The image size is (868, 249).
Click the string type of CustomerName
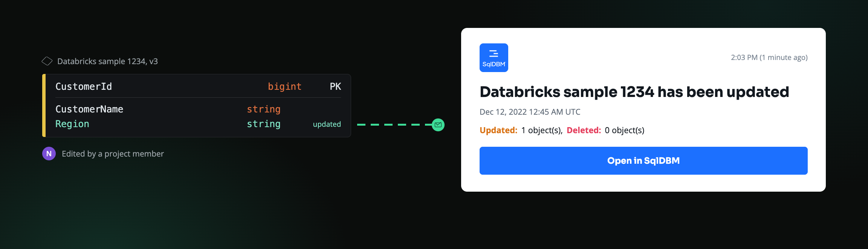264,109
